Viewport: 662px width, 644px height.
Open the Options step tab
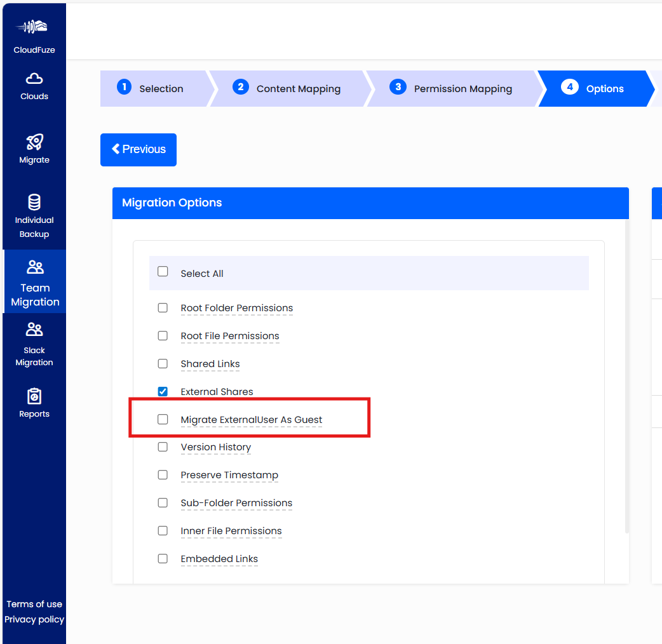tap(604, 88)
